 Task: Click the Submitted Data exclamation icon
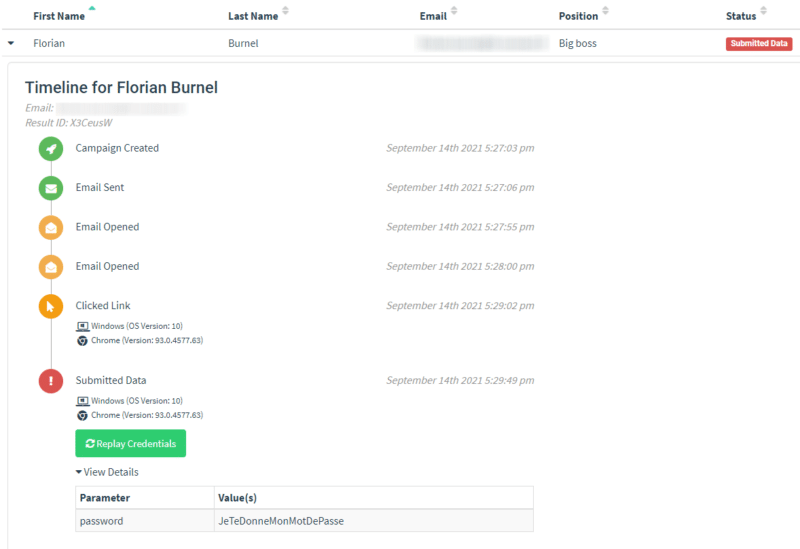pos(51,381)
